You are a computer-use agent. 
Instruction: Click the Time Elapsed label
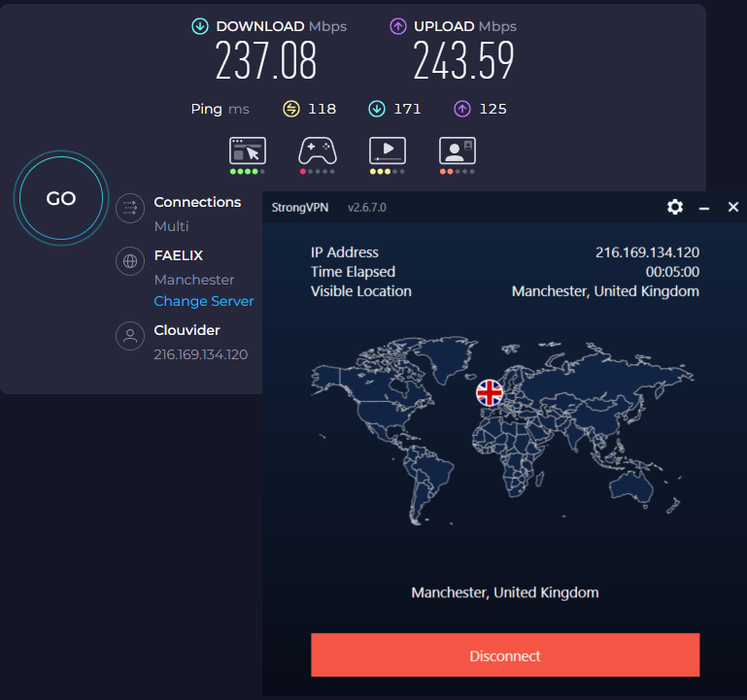coord(353,272)
